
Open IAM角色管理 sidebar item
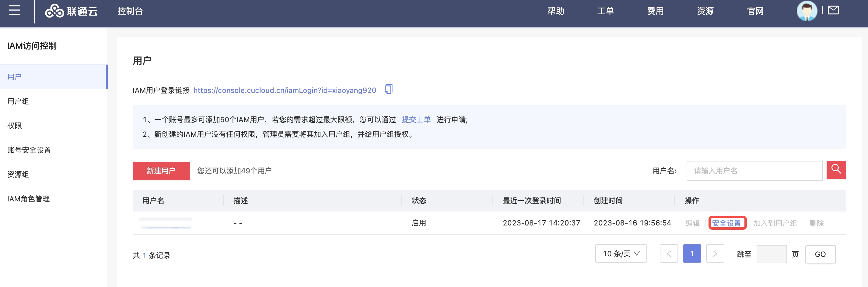pos(28,199)
